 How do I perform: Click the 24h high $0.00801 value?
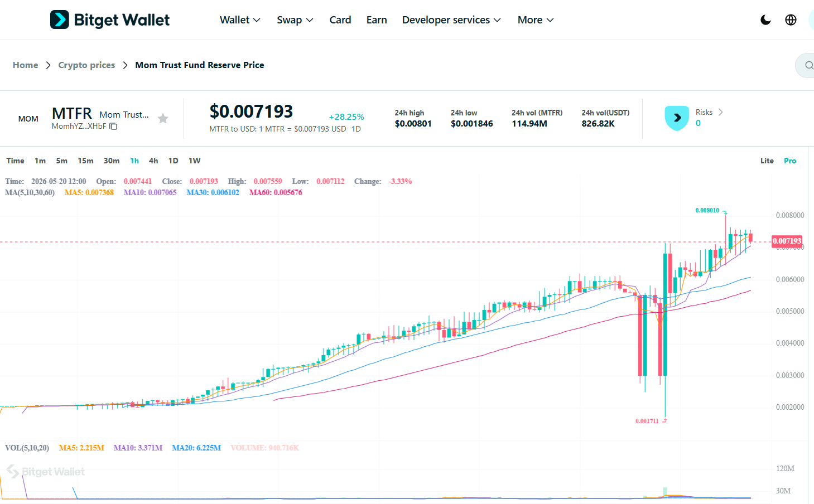point(413,124)
